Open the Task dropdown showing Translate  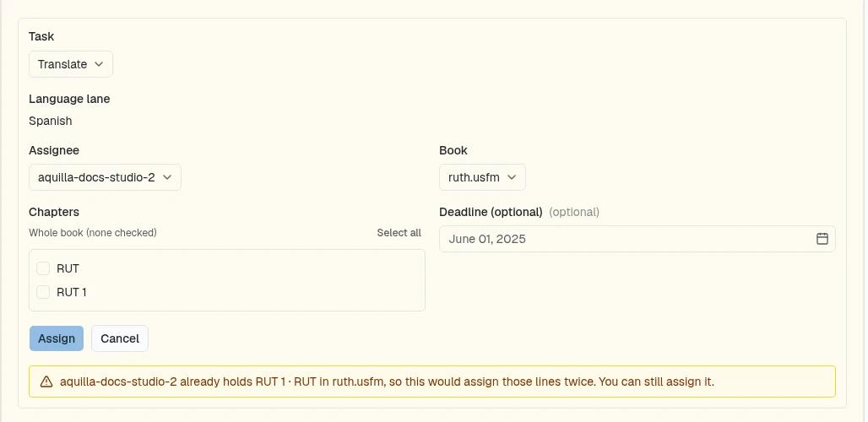coord(71,64)
